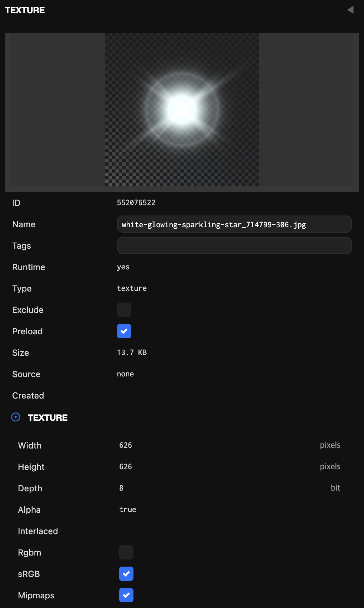Click the Type value texture
364x608 pixels.
coord(132,288)
